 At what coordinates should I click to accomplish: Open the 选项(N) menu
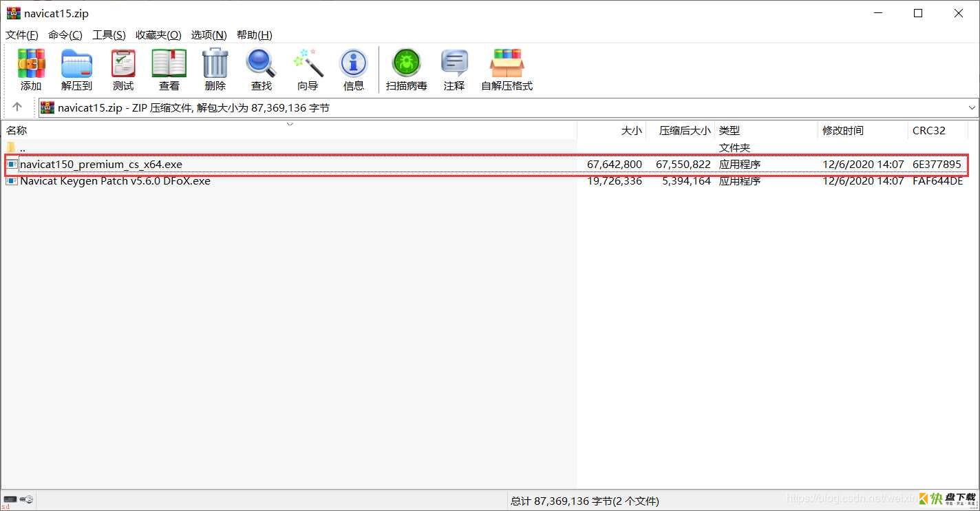coord(209,35)
